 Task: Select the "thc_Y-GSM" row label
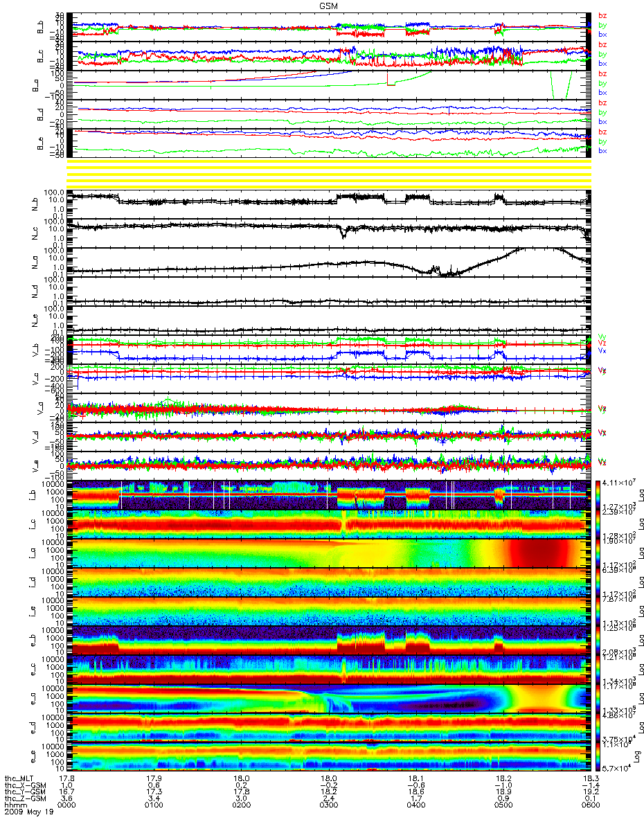(24, 792)
